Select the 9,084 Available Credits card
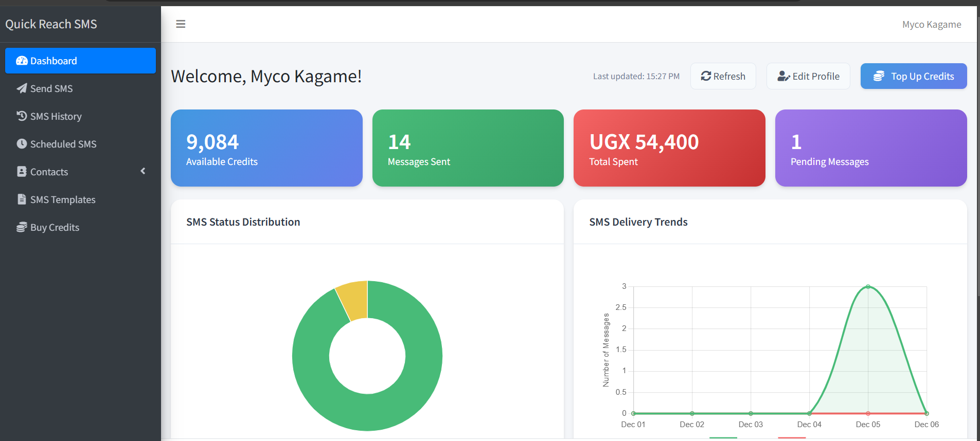Screen dimensions: 980x441 point(266,148)
